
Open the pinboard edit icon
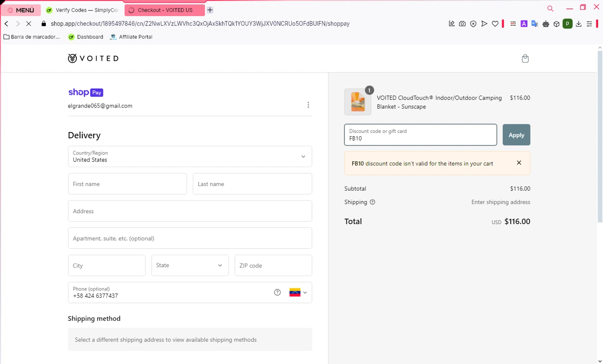point(451,24)
